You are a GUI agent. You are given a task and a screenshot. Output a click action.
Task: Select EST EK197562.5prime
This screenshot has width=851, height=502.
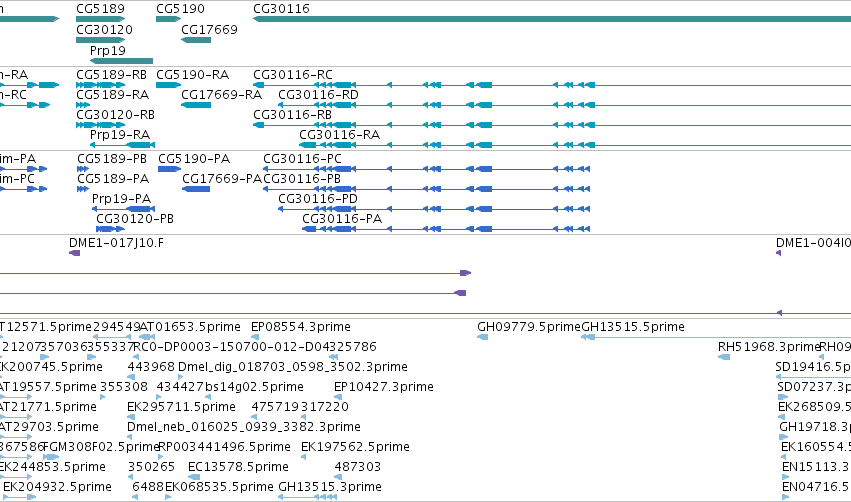click(303, 457)
